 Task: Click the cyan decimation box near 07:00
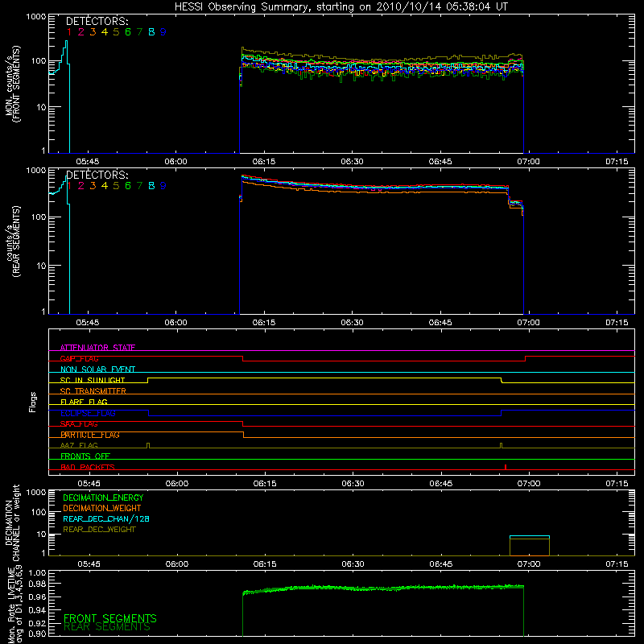click(x=530, y=536)
